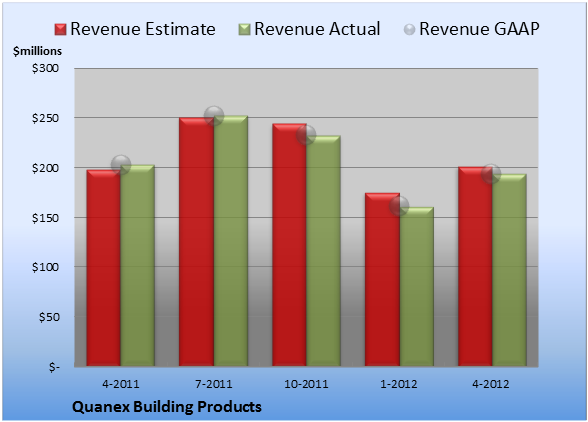
Task: Select the red estimate bar for 1-2012
Action: 382,279
